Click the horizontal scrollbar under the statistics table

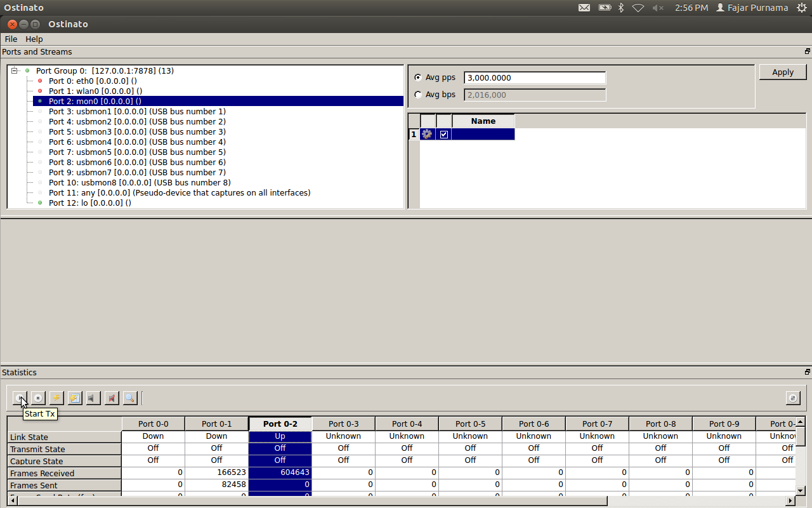tap(403, 500)
